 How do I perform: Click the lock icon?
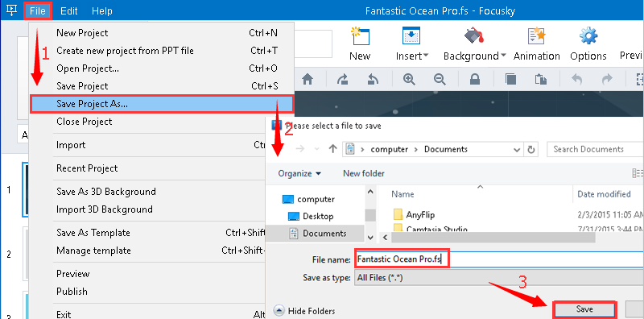[475, 79]
